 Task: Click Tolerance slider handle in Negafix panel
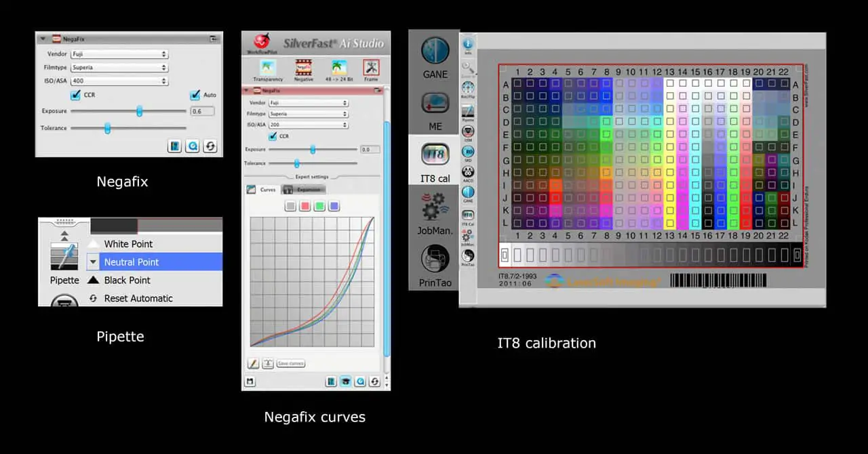click(107, 128)
